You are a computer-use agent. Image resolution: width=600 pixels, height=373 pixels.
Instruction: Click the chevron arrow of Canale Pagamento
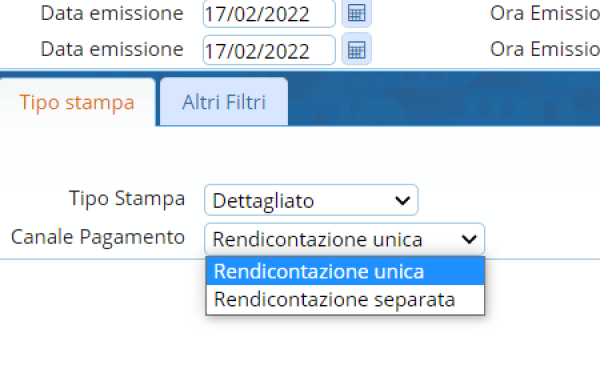[469, 239]
